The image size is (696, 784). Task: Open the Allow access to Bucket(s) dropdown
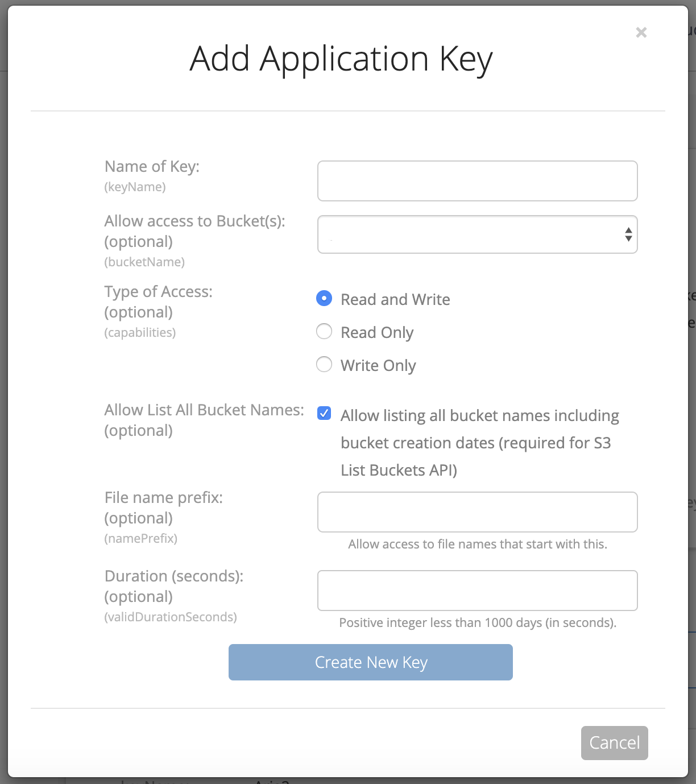click(478, 234)
